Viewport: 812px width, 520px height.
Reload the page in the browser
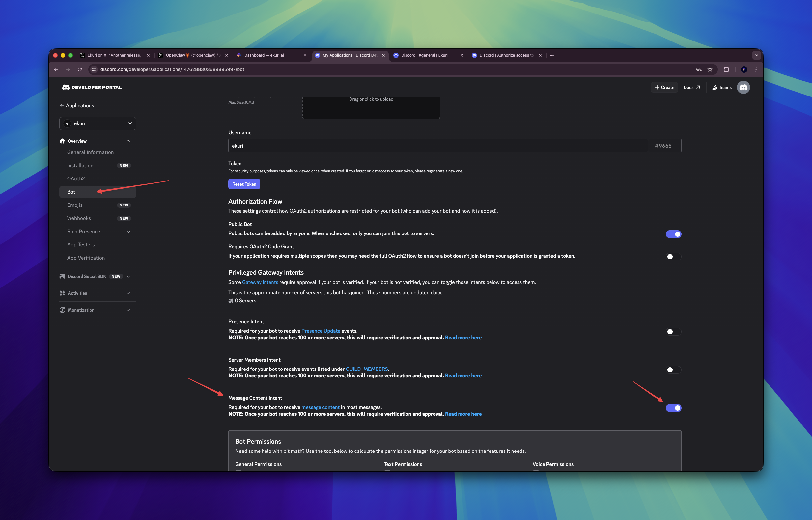80,69
